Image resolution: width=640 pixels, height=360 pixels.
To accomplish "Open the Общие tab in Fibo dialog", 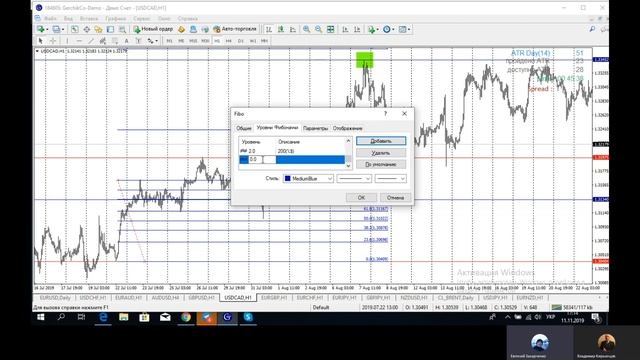I will coord(244,128).
